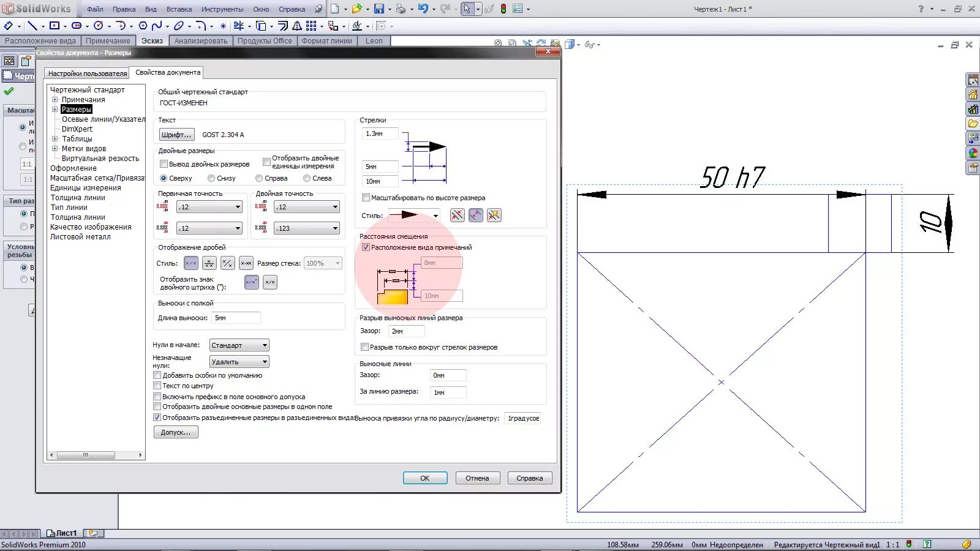Enable Текст по центру checkbox
The height and width of the screenshot is (551, 980).
point(157,386)
